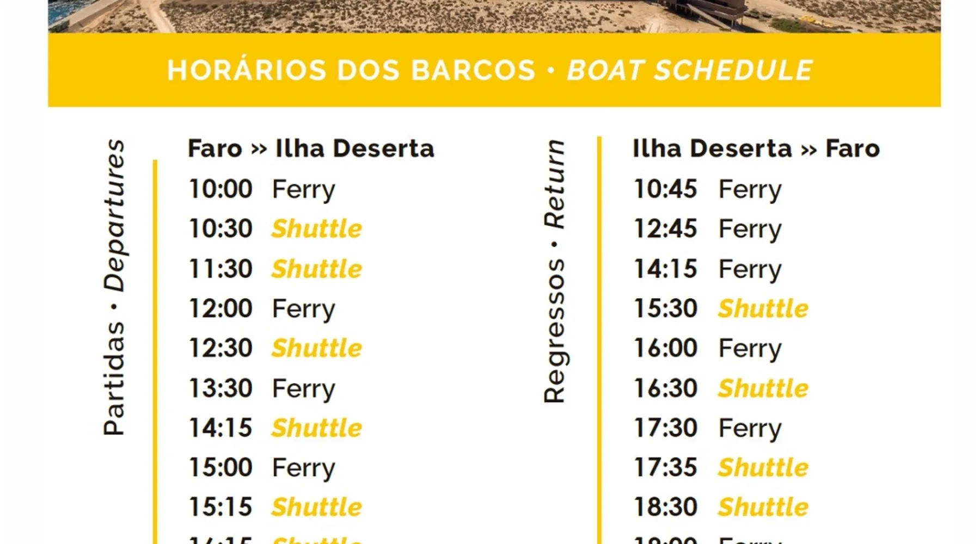Click the Faro » Ilha Deserta heading
Image resolution: width=980 pixels, height=544 pixels.
311,149
